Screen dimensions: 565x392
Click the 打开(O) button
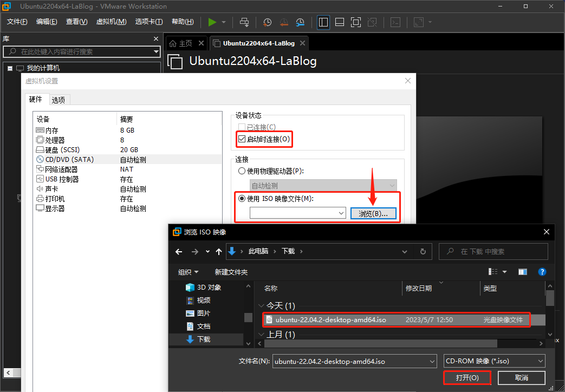467,377
